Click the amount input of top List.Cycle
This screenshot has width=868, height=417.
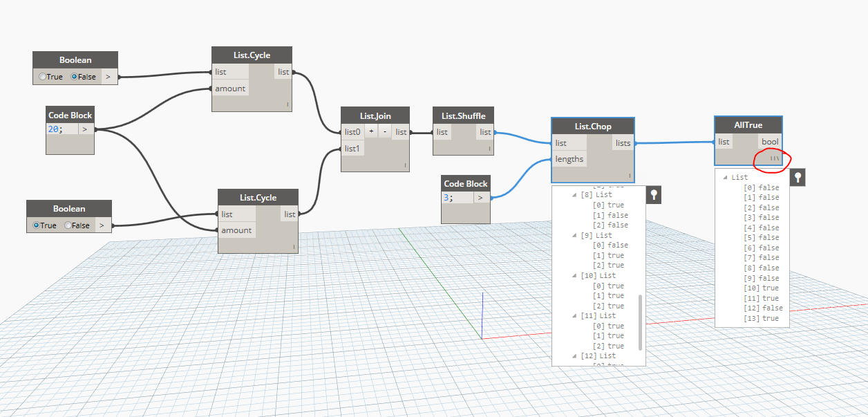[229, 89]
